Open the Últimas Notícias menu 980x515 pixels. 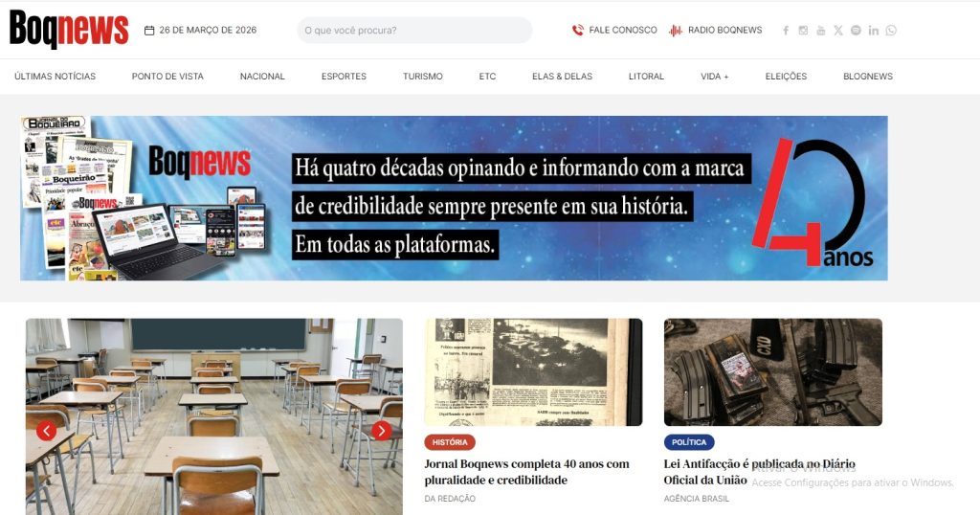click(x=55, y=77)
